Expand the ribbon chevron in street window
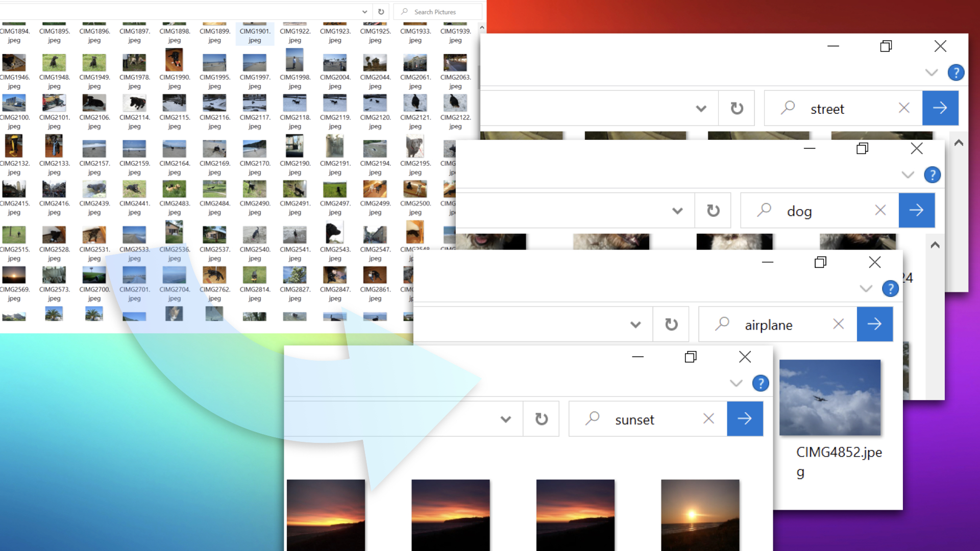 click(x=931, y=72)
